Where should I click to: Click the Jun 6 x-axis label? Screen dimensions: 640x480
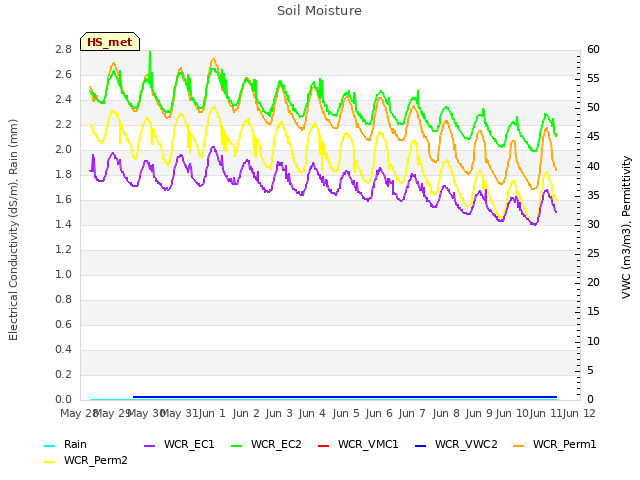(379, 413)
